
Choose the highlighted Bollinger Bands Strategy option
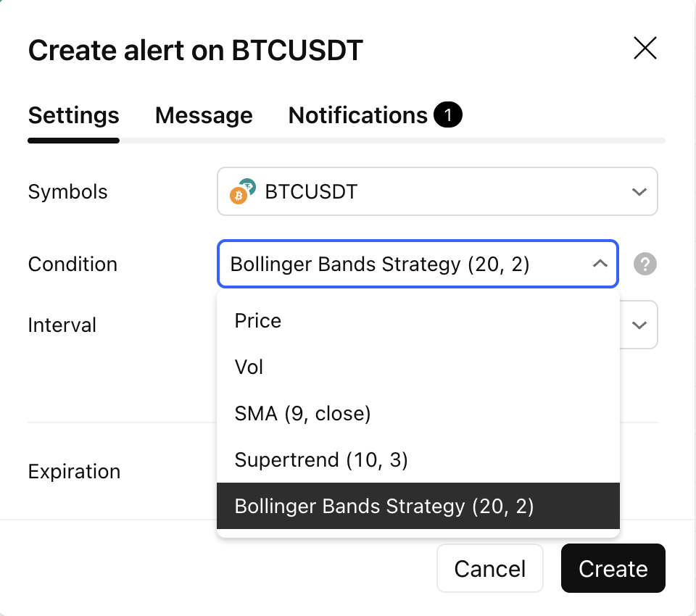click(x=384, y=506)
